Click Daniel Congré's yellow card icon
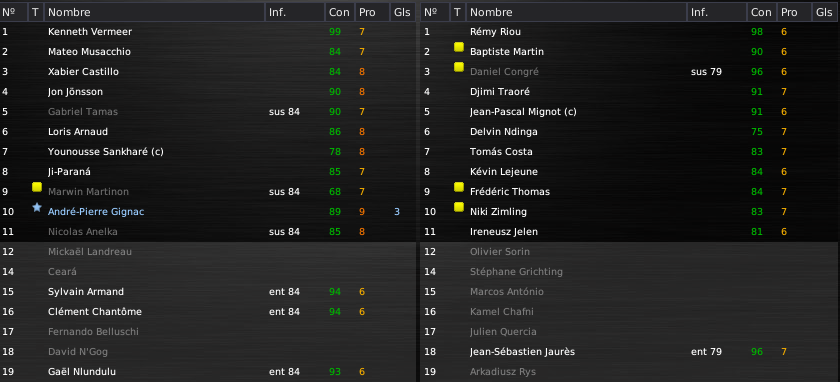The height and width of the screenshot is (382, 840). (x=459, y=67)
